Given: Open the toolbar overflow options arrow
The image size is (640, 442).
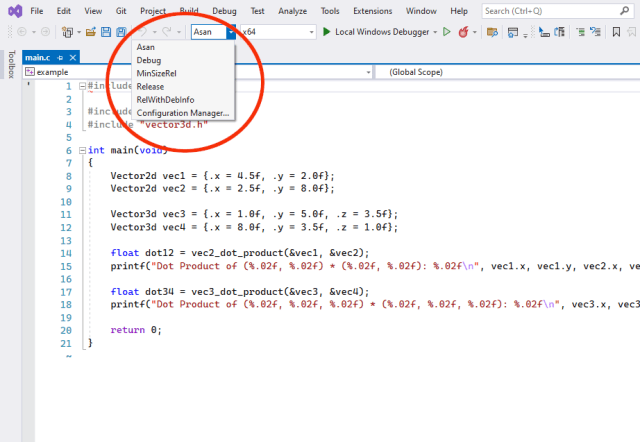Looking at the screenshot, I should (525, 36).
